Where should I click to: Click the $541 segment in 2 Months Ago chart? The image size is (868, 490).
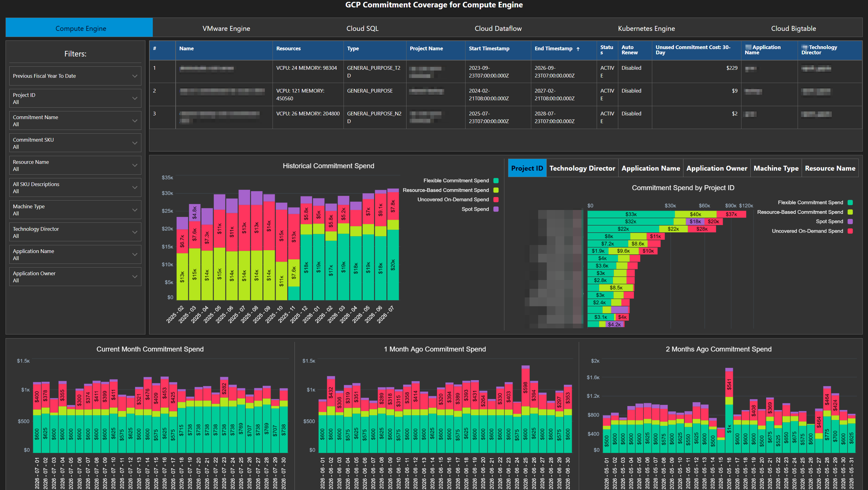729,384
